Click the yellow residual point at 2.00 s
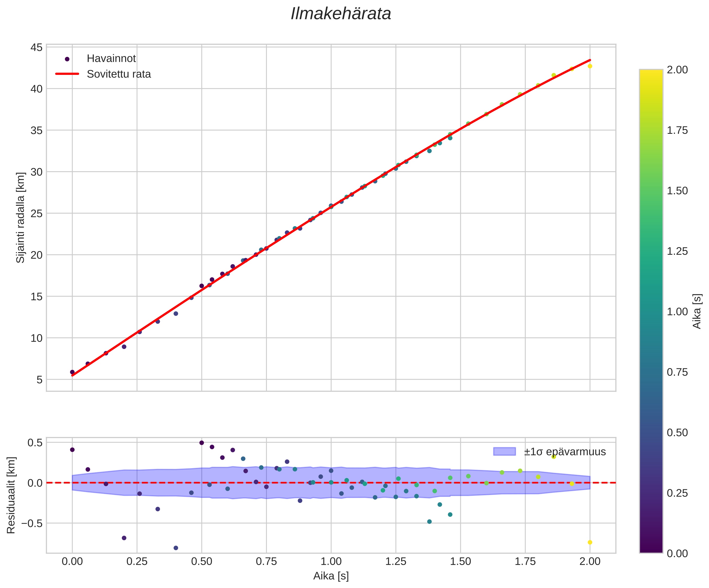The height and width of the screenshot is (588, 709). [590, 542]
